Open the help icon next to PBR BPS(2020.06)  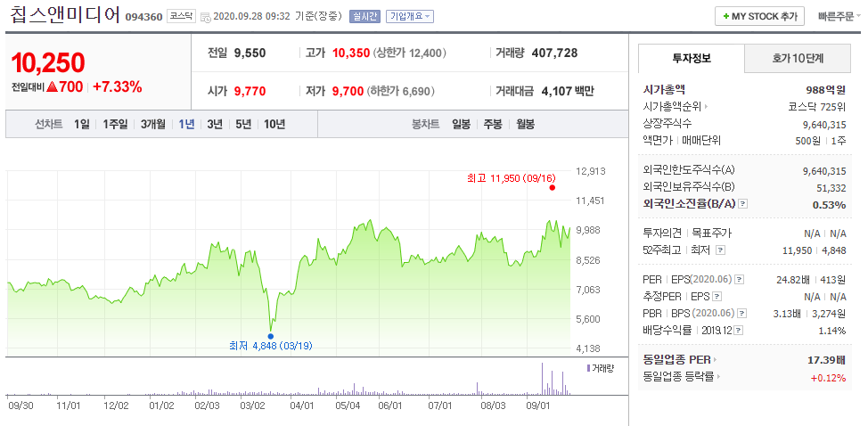(741, 313)
